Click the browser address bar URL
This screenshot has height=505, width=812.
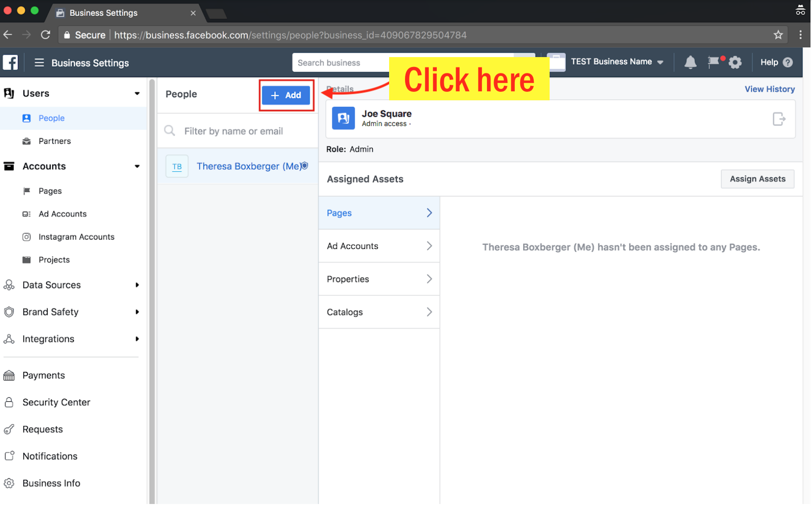291,35
